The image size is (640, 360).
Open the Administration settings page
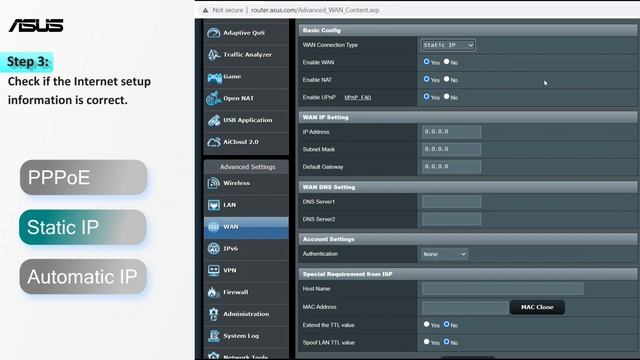click(246, 314)
